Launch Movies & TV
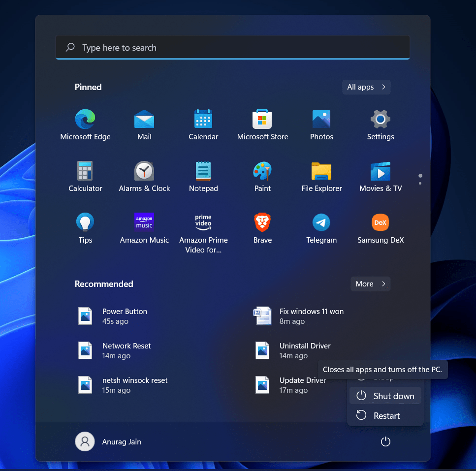This screenshot has width=476, height=471. point(381,176)
